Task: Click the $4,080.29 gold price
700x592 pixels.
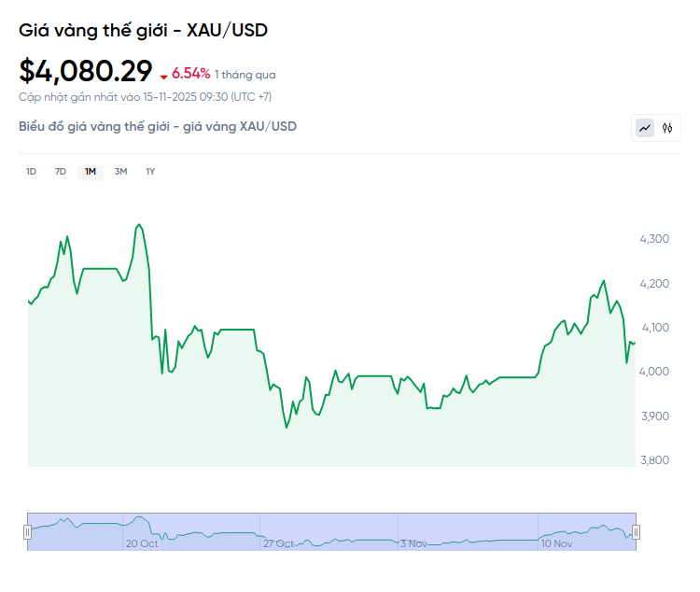Action: click(85, 70)
